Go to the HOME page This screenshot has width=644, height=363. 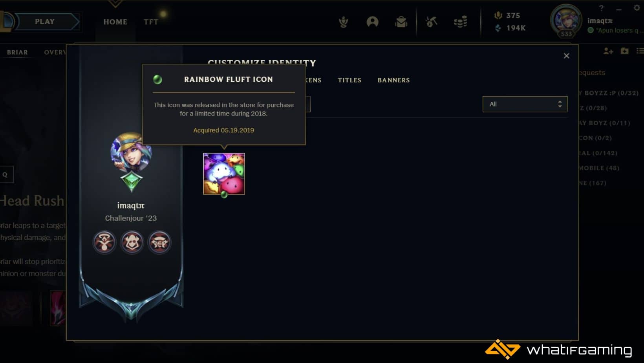pyautogui.click(x=115, y=22)
